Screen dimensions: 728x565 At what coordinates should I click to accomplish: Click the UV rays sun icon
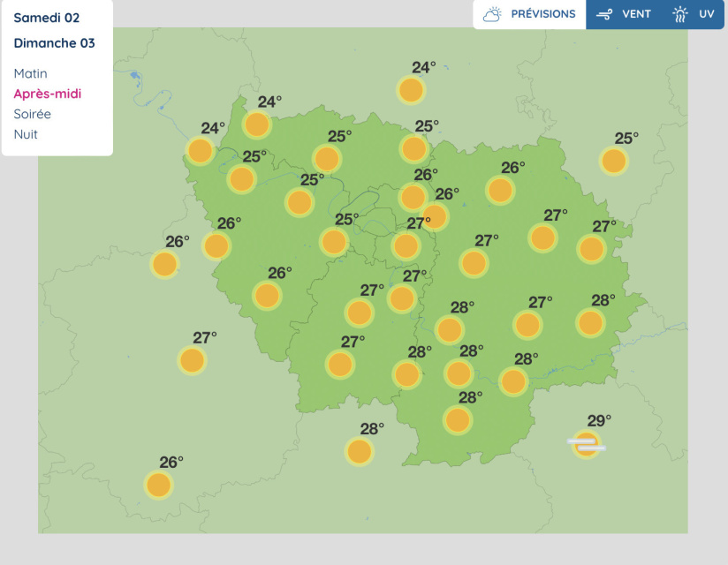(679, 13)
